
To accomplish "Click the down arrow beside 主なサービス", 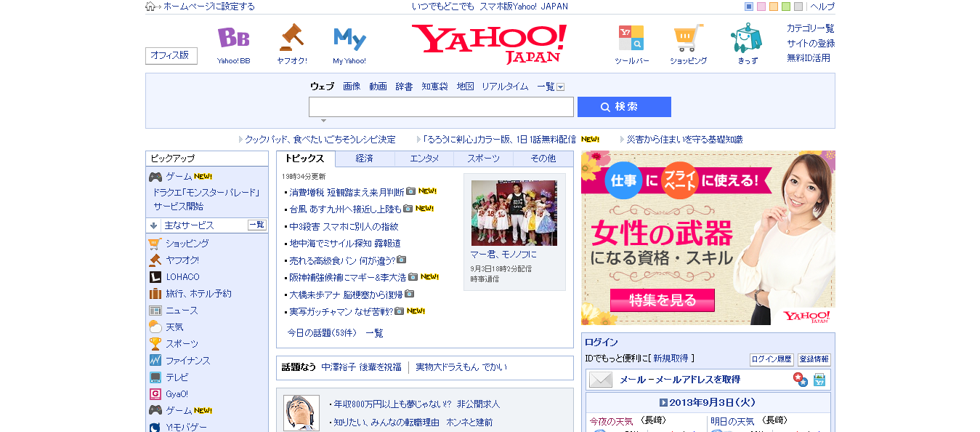I will [154, 225].
